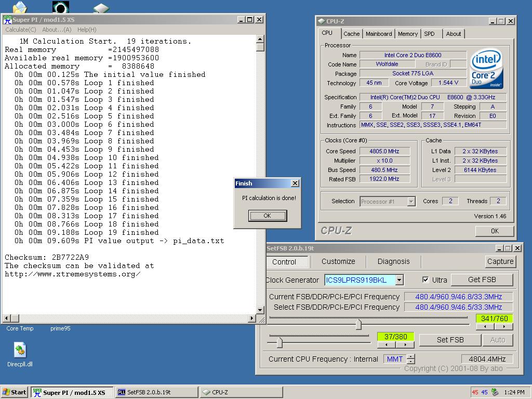The height and width of the screenshot is (399, 532).
Task: Click the Windows Start button
Action: coord(14,392)
